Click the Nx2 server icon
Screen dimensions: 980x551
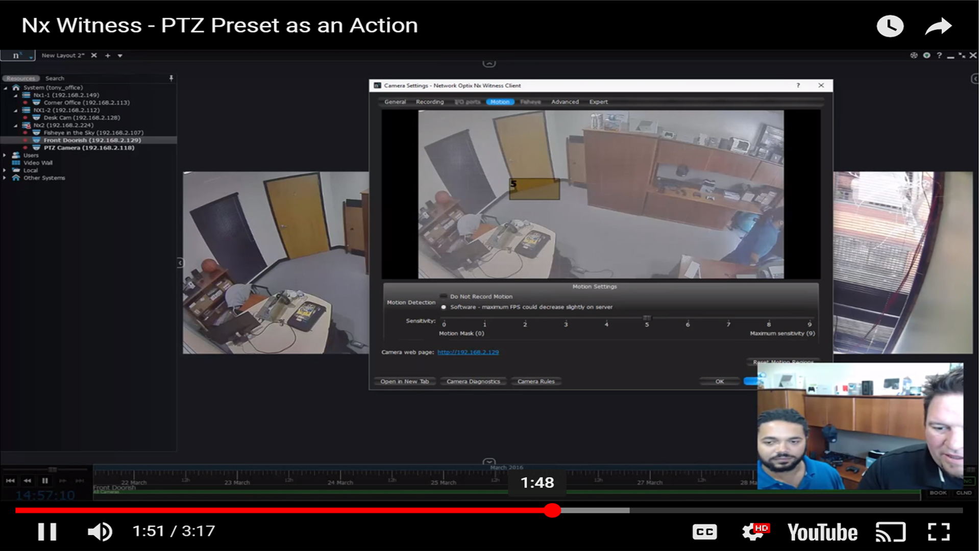click(26, 126)
